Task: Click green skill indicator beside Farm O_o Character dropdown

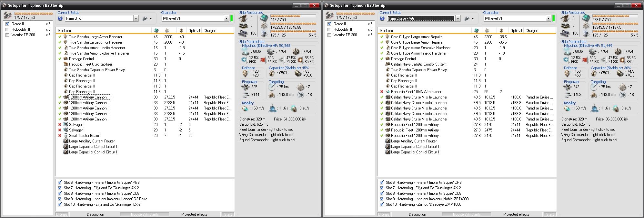Action: click(232, 18)
